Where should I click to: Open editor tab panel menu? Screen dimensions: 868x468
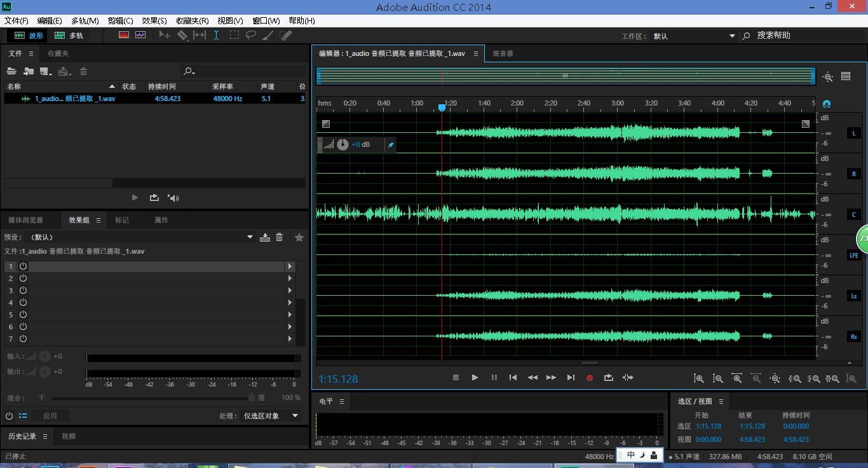point(475,54)
